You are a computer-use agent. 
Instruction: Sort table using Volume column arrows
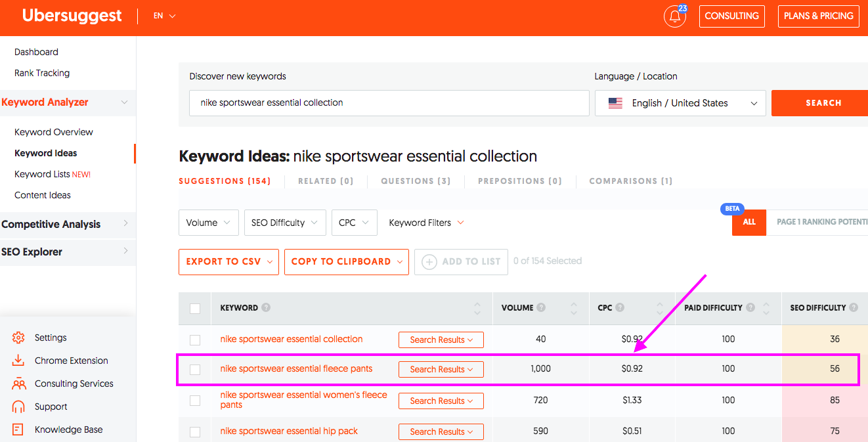[574, 308]
